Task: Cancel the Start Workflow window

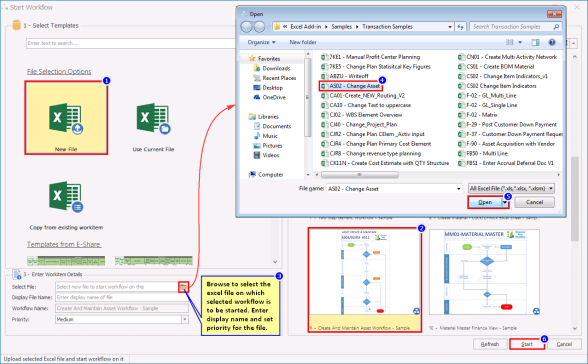Action: [x=564, y=344]
